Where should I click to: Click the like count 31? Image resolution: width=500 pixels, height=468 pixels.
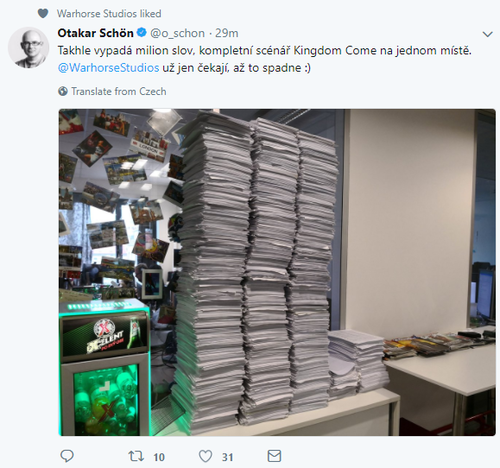227,457
